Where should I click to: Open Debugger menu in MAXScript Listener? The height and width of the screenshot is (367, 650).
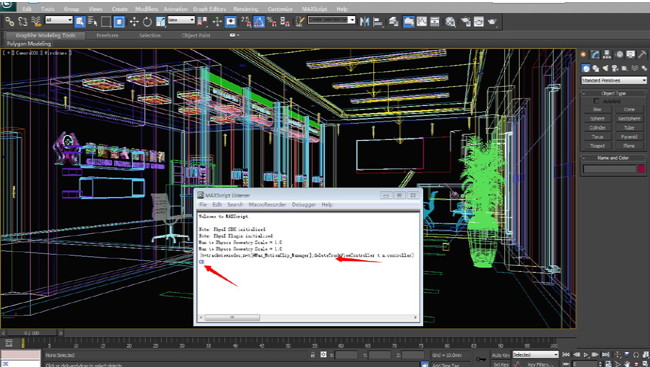pyautogui.click(x=304, y=205)
